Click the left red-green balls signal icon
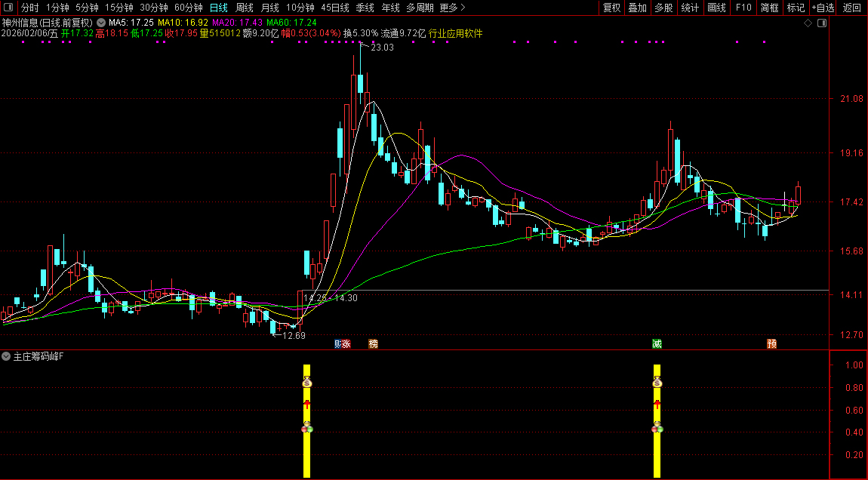The image size is (868, 480). (307, 427)
